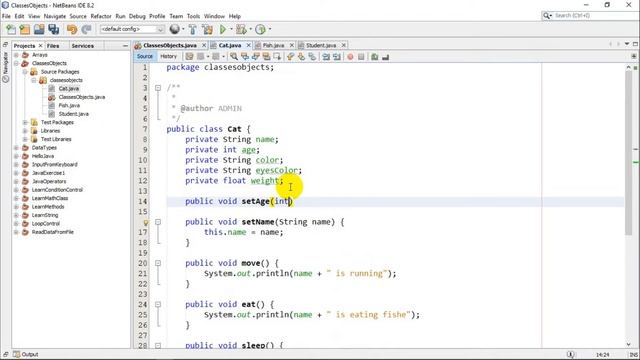This screenshot has height=360, width=640.
Task: Open the Profile Project dropdown arrow
Action: (269, 29)
